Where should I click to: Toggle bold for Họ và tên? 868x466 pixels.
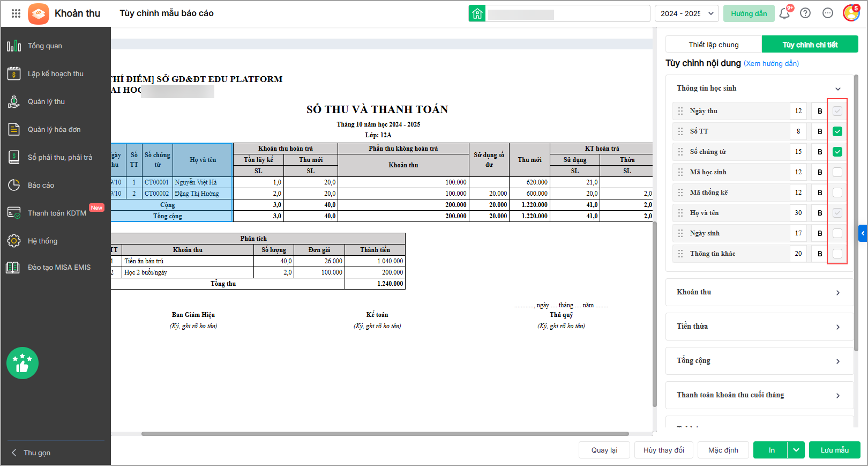coord(820,213)
